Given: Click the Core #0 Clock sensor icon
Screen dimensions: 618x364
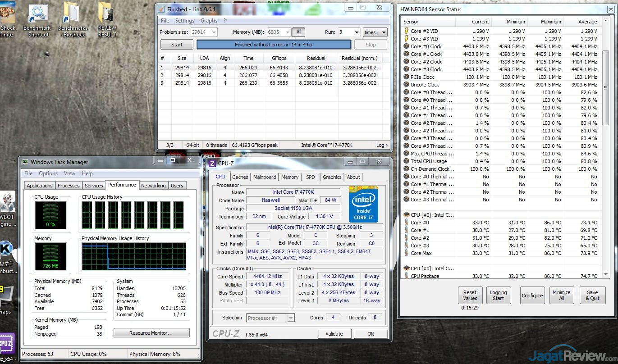Looking at the screenshot, I should click(406, 46).
